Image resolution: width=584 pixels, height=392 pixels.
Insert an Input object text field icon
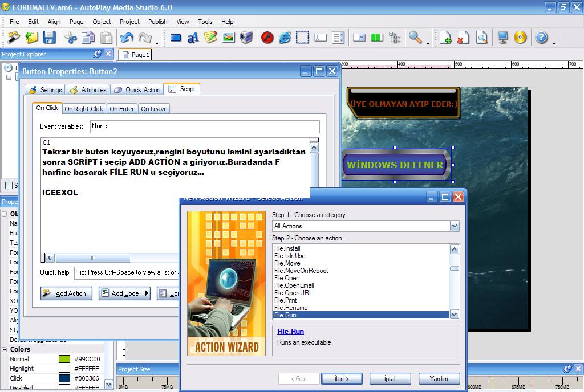tap(321, 38)
